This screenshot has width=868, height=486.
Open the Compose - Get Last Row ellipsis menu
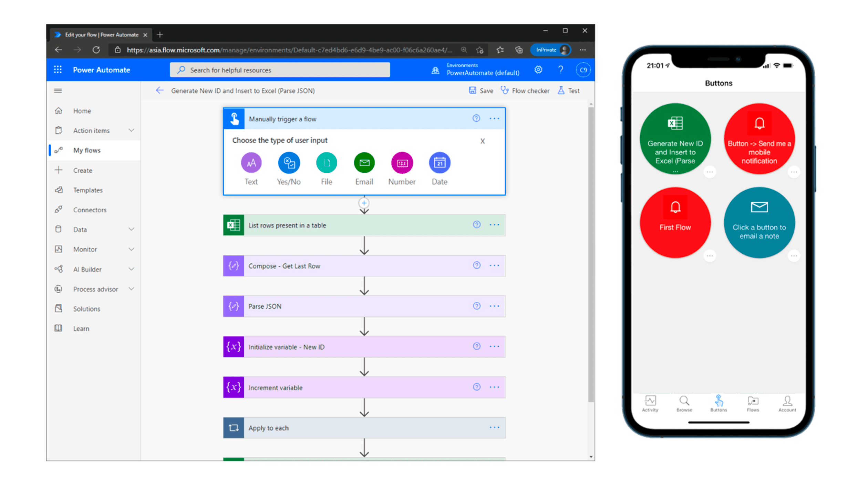[x=494, y=265]
